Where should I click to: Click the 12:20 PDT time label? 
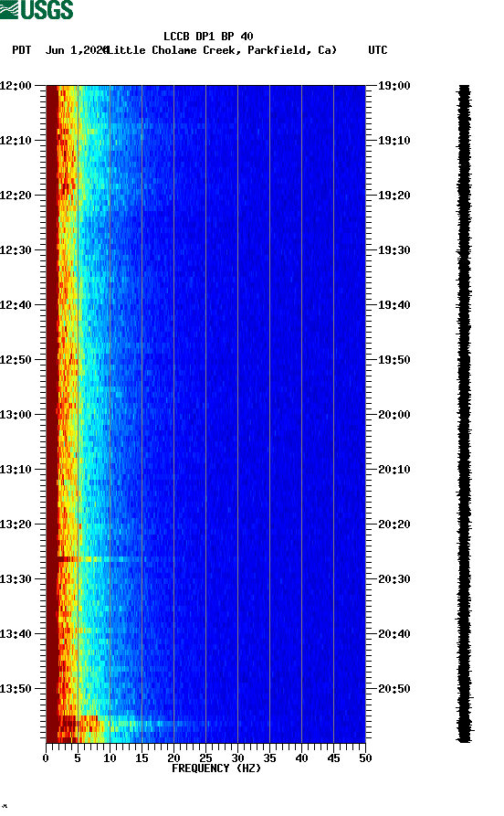click(x=16, y=196)
